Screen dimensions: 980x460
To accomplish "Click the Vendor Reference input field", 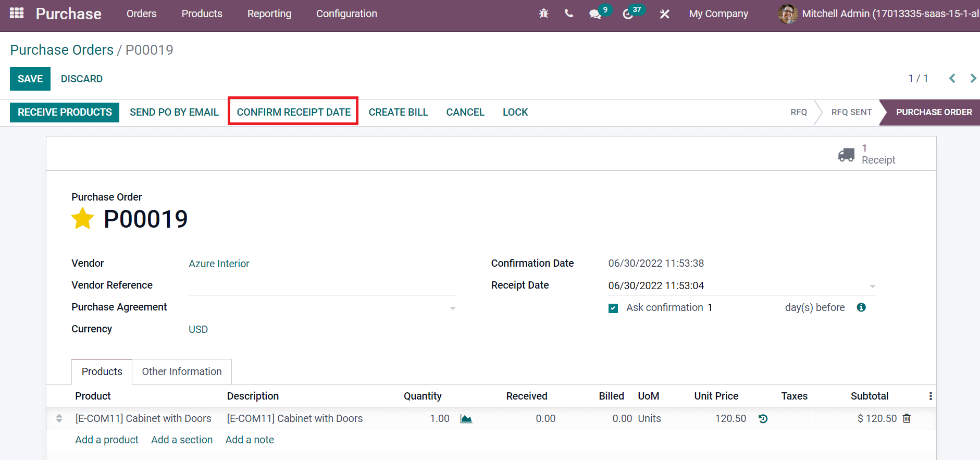I will point(322,285).
